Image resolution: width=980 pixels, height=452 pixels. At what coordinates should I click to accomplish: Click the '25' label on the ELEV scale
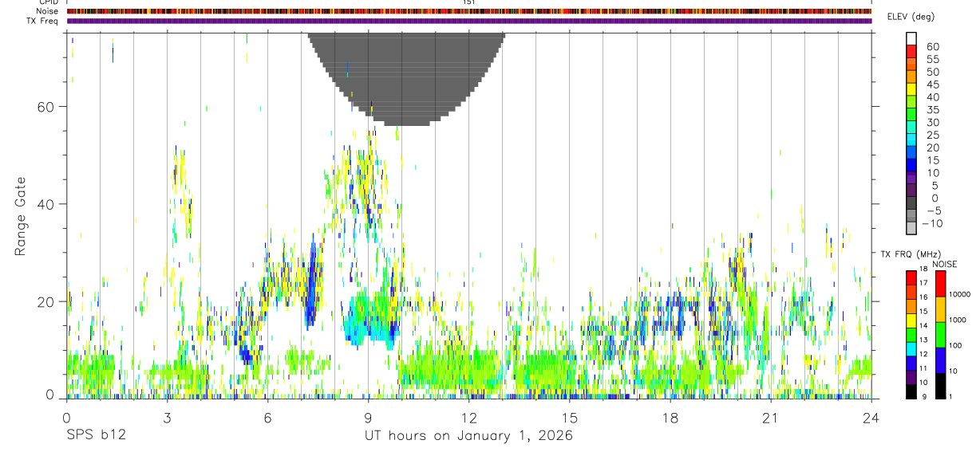tap(933, 135)
